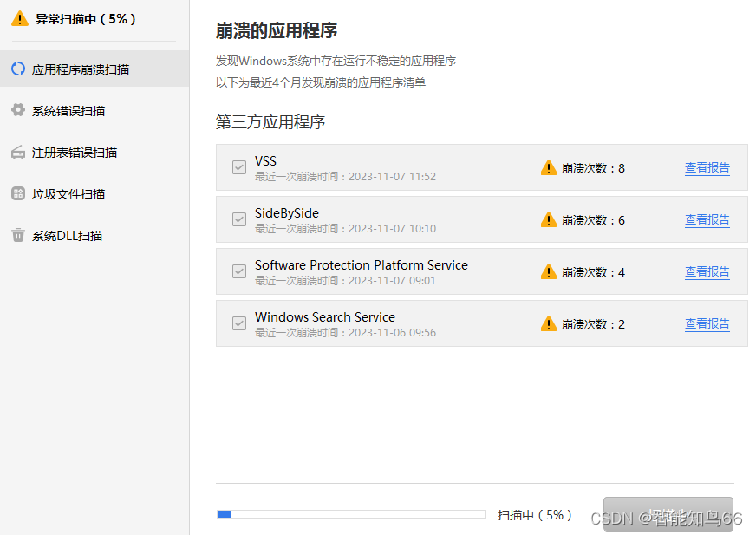
Task: Toggle the VSS checkbox
Action: 239,167
